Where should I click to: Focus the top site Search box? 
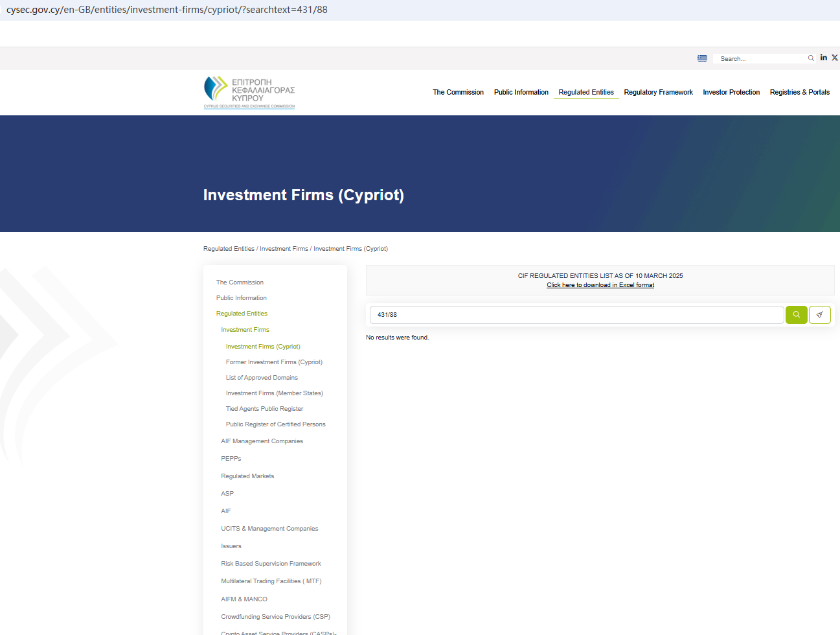point(761,59)
